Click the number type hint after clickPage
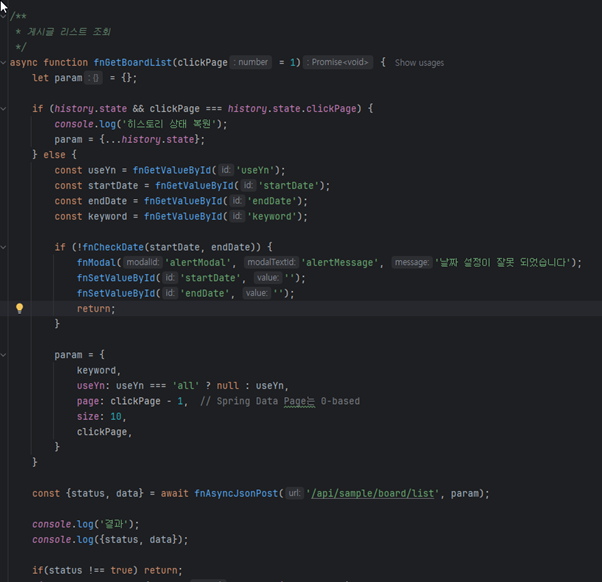This screenshot has height=582, width=602. click(252, 62)
